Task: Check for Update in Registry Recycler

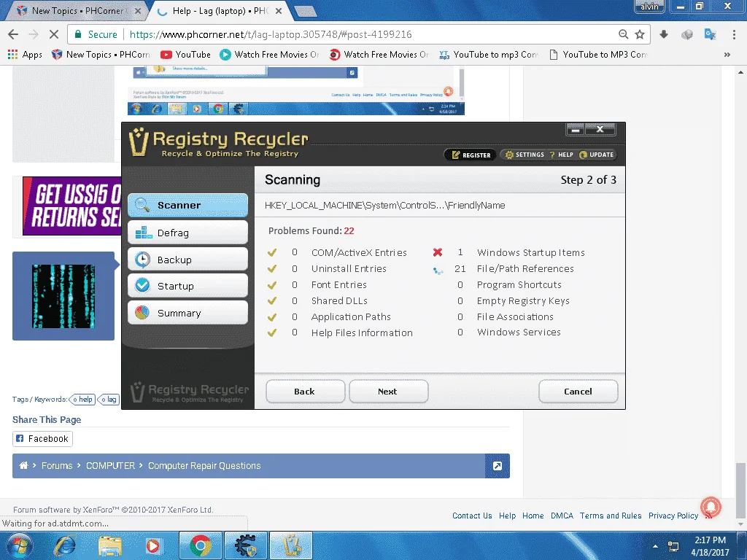Action: pos(596,155)
